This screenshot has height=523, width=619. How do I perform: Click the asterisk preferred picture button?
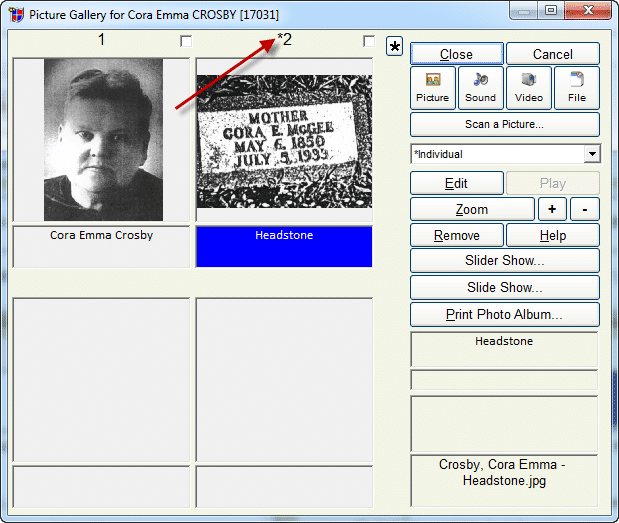point(395,48)
